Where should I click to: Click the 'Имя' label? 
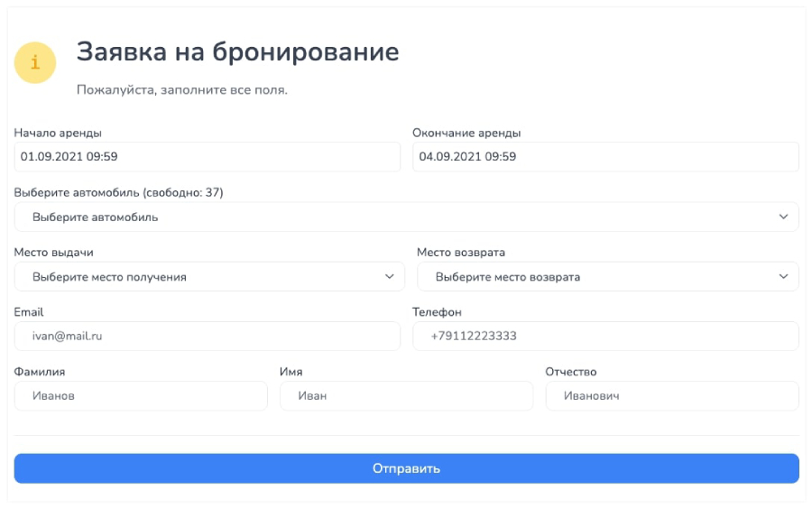pos(291,372)
